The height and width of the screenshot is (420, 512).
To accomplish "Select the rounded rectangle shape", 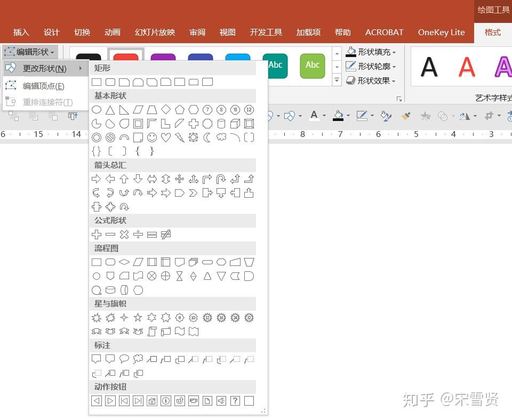I will [x=110, y=82].
